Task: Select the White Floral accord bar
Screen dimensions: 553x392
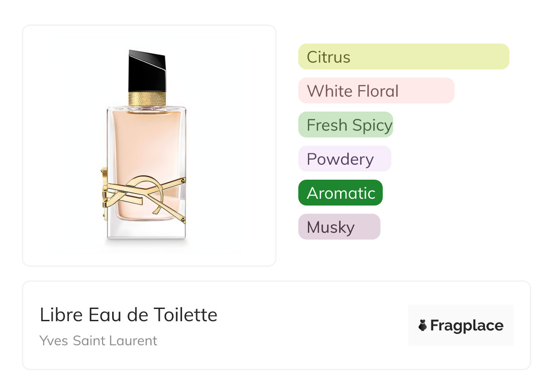Action: 376,91
